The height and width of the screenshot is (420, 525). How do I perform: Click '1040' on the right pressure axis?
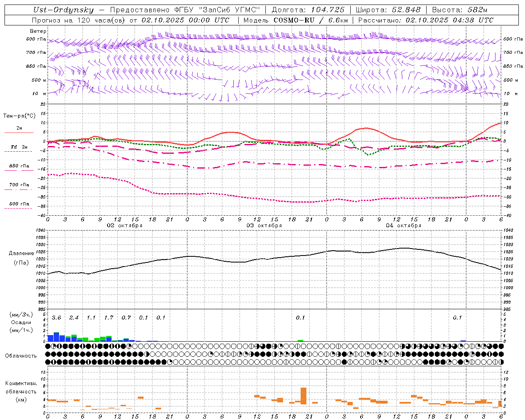coord(508,230)
